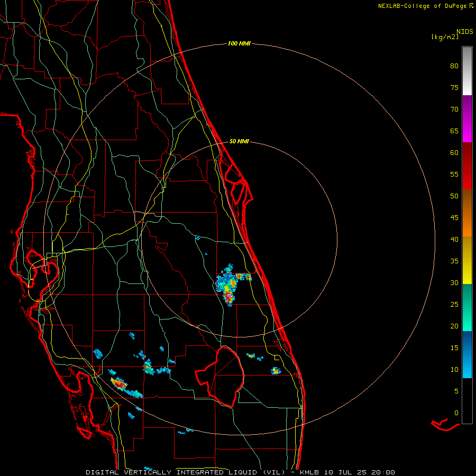
Task: Click the small yellow cell near the southeast coast
Action: [x=276, y=370]
